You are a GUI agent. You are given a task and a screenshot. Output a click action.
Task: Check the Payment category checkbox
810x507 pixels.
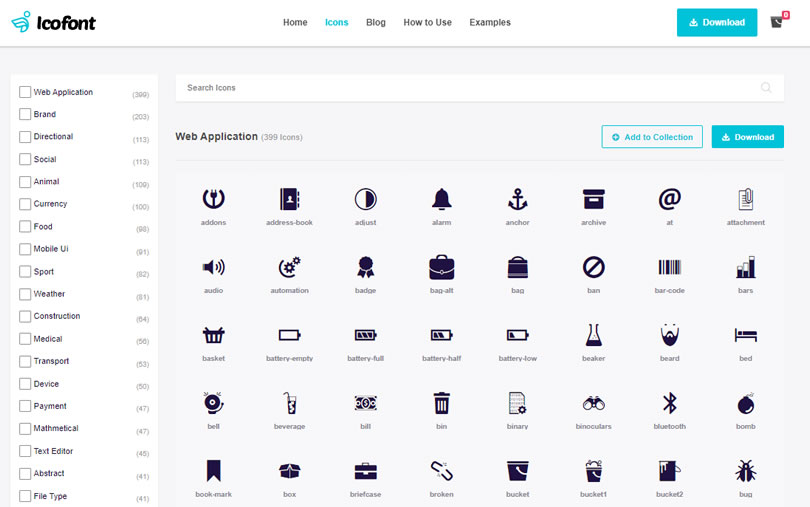click(25, 406)
